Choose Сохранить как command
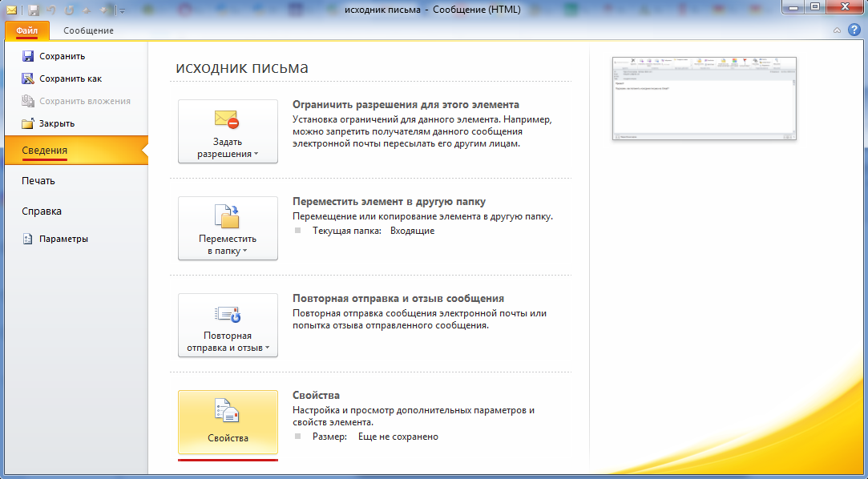The image size is (868, 479). point(67,78)
